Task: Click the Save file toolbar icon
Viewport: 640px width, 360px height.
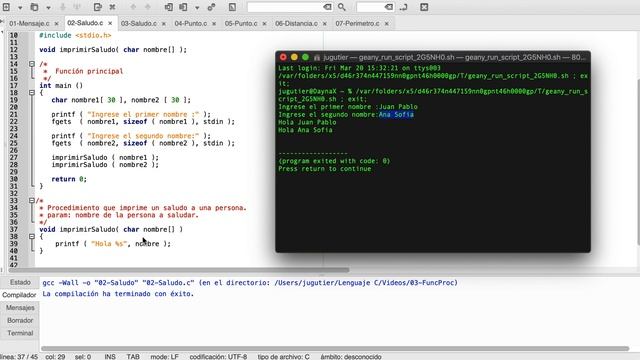Action: pos(63,7)
